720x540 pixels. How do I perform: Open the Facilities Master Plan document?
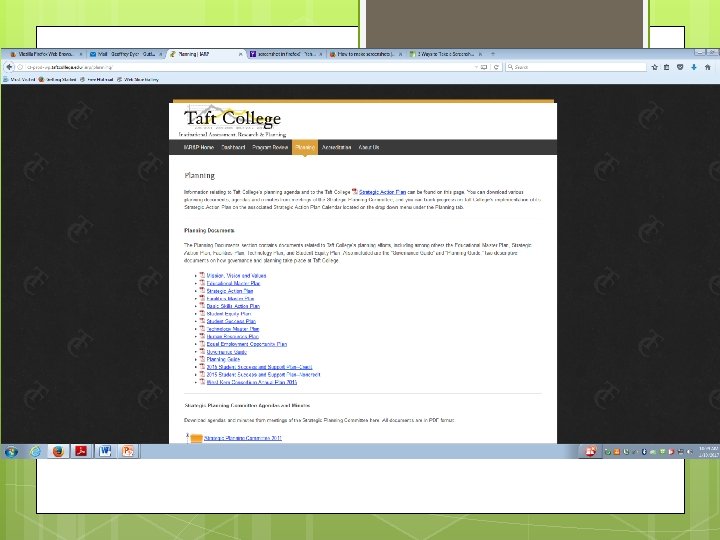coord(230,298)
